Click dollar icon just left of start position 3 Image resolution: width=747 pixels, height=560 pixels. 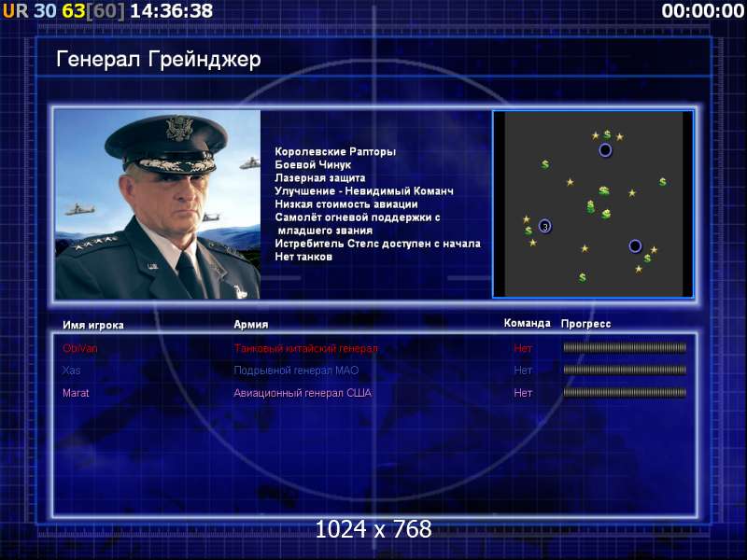click(529, 231)
